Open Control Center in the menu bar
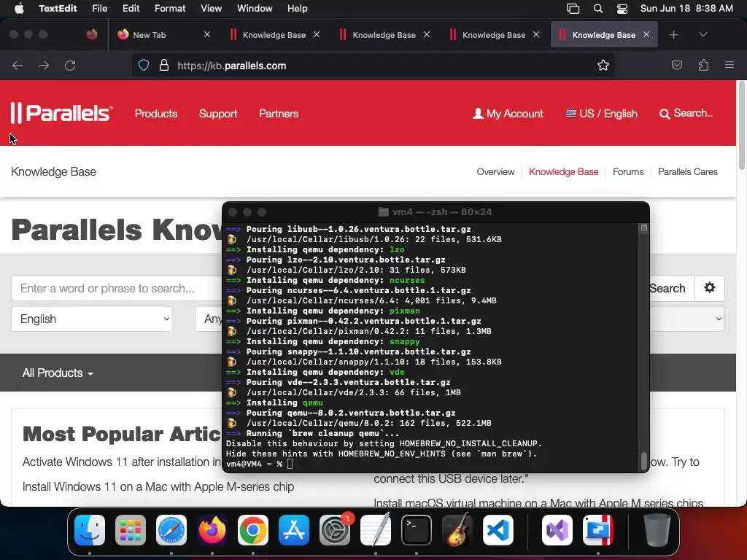 click(x=622, y=9)
